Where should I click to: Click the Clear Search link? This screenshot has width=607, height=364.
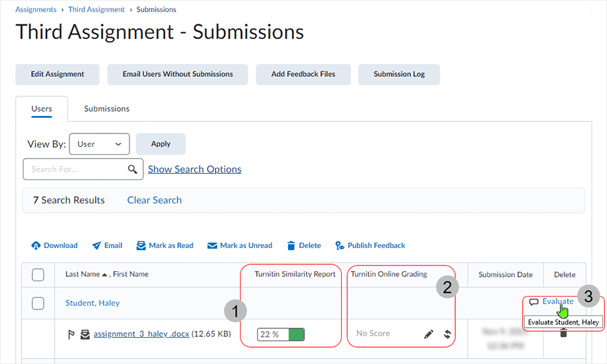click(x=154, y=200)
